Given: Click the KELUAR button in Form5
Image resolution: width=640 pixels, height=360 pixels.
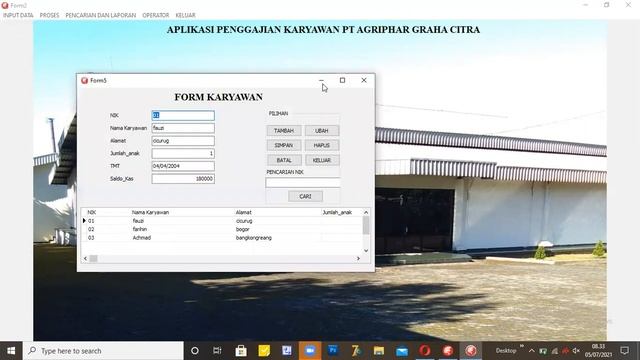Looking at the screenshot, I should (322, 160).
